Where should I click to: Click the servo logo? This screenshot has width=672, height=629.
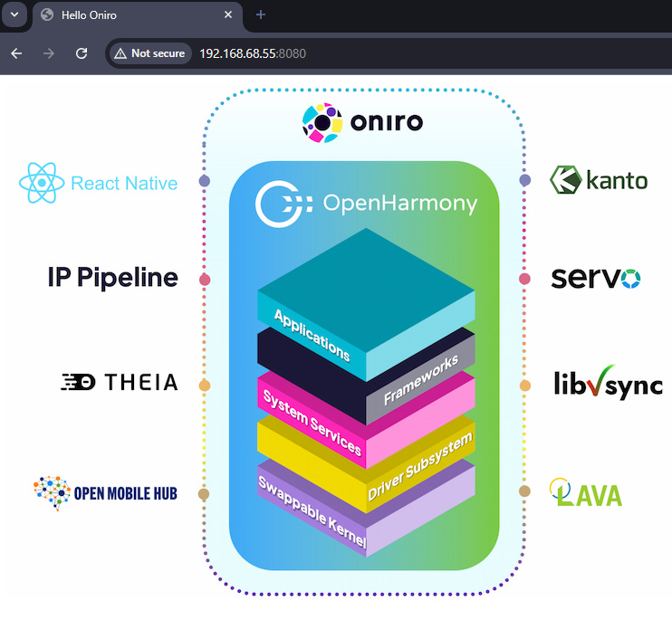click(595, 279)
